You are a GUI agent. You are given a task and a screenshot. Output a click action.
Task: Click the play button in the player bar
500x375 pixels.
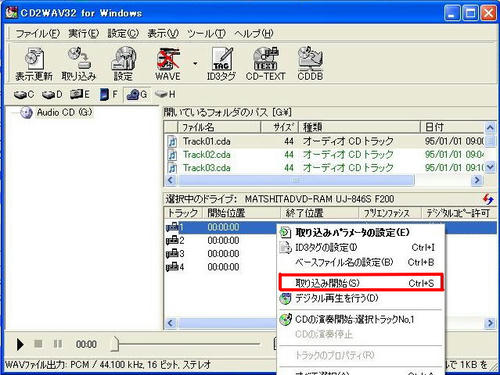pos(20,344)
